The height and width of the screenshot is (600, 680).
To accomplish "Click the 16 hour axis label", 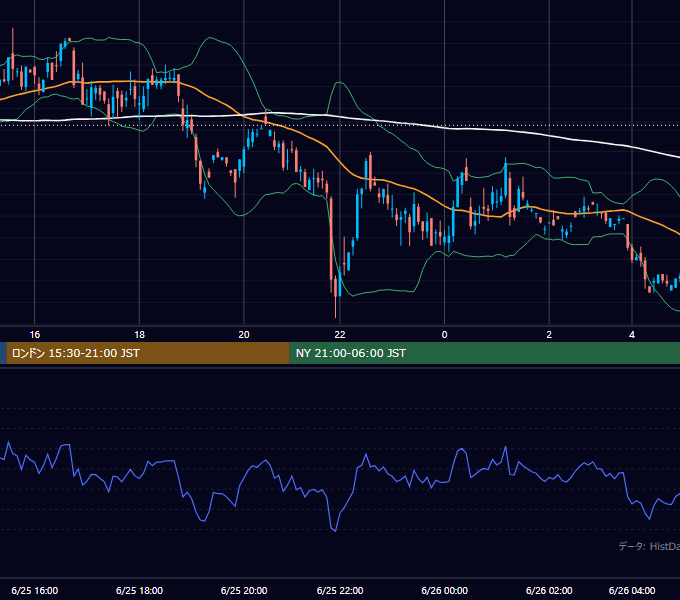I will tap(35, 335).
